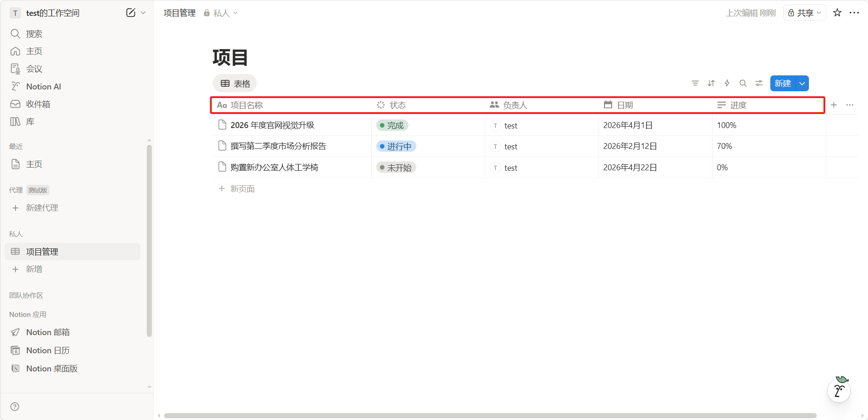Add a new property column with plus

[x=833, y=105]
